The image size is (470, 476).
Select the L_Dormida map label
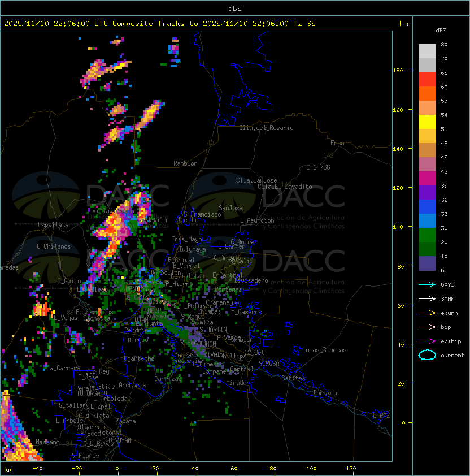coord(321,393)
